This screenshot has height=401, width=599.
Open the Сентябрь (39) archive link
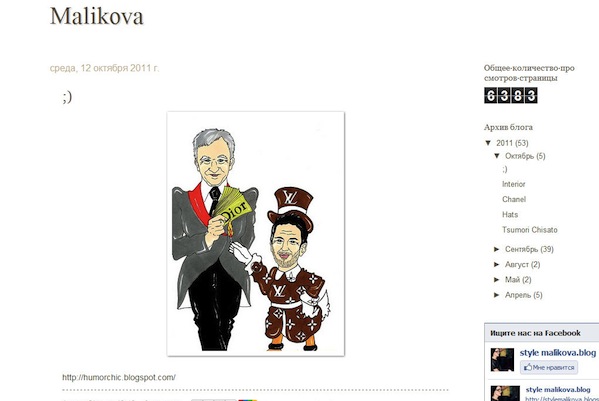point(529,249)
